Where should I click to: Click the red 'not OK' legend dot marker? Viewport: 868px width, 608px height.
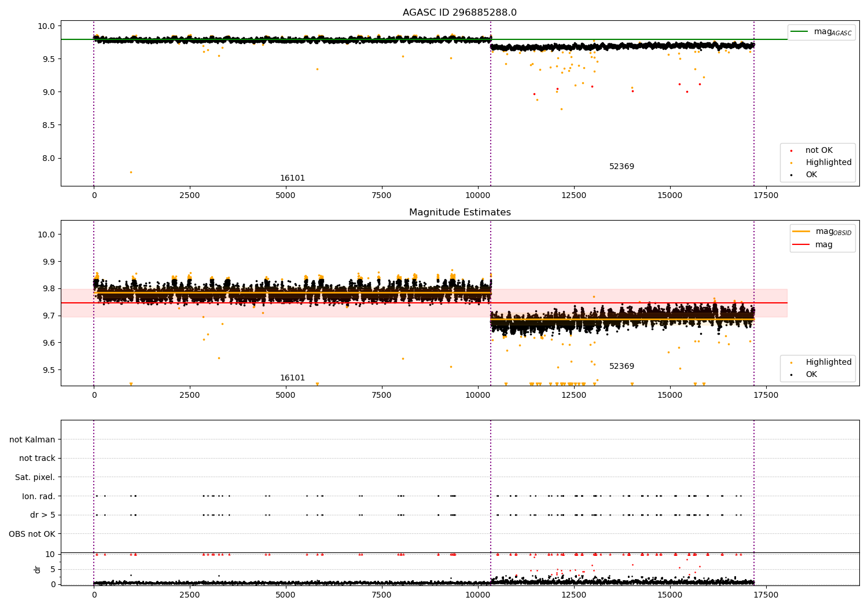click(791, 151)
